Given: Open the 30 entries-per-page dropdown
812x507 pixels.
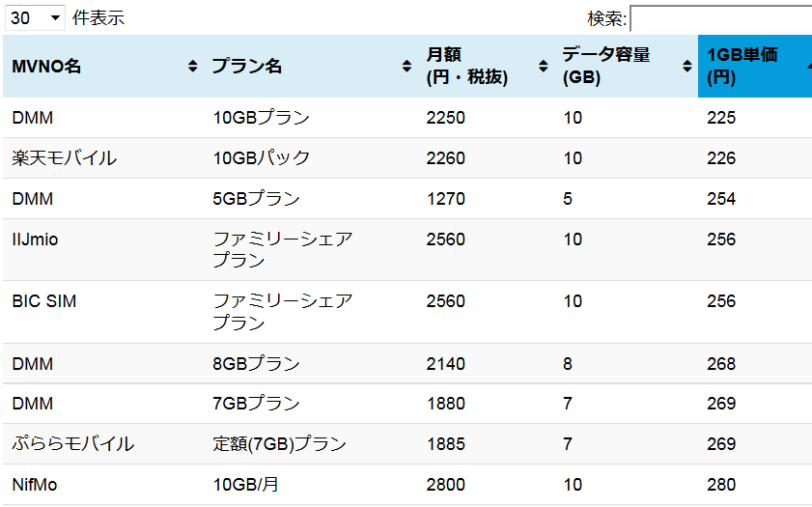Looking at the screenshot, I should [35, 18].
